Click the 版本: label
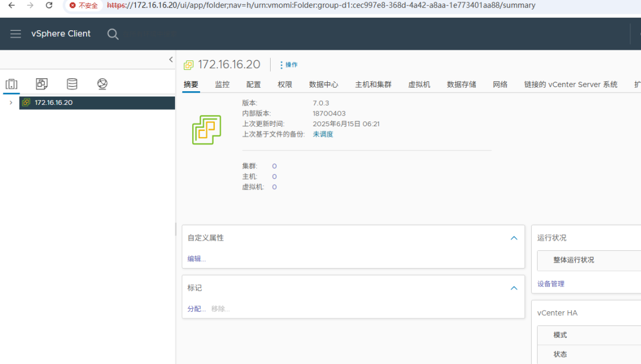The height and width of the screenshot is (364, 641). pos(250,103)
